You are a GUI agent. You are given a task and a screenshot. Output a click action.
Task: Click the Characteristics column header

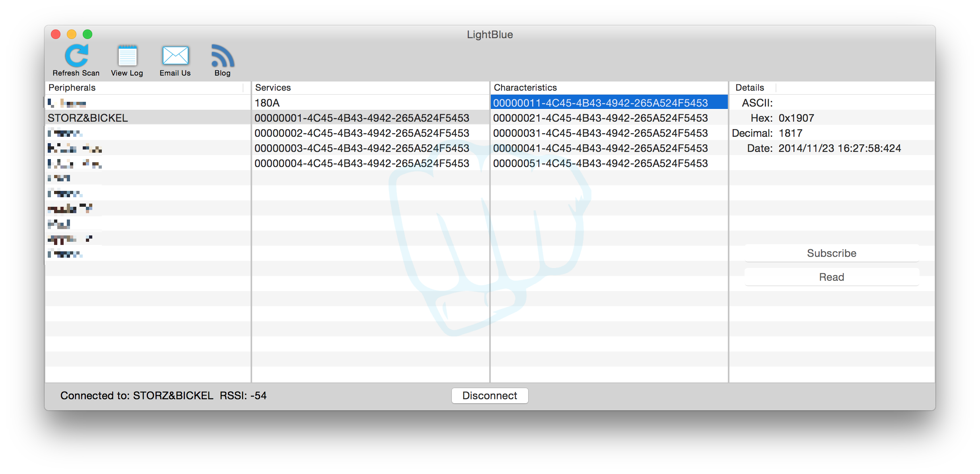click(x=609, y=87)
